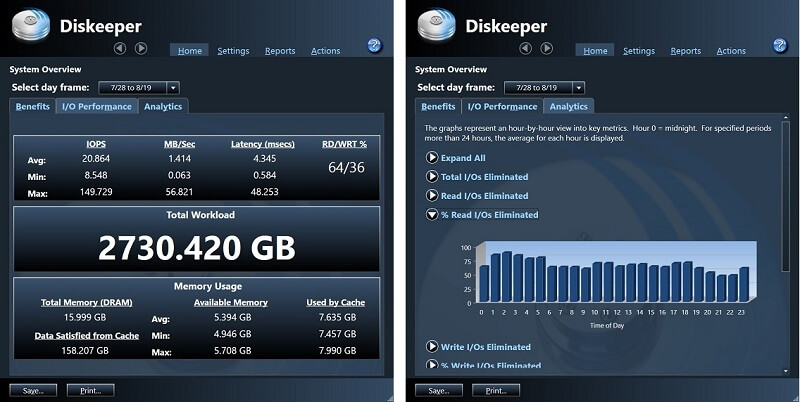
Task: Open Home tab in right window
Action: click(595, 51)
